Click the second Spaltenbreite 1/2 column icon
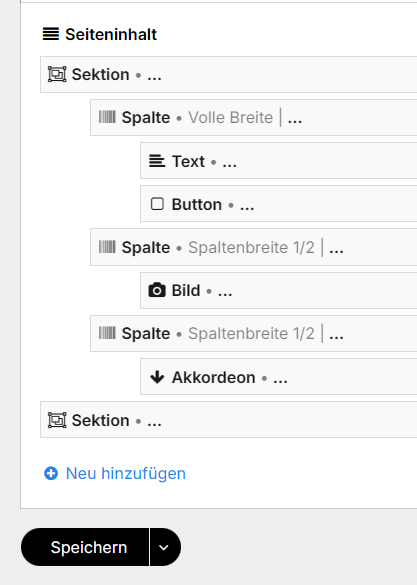Image resolution: width=417 pixels, height=585 pixels. click(107, 333)
